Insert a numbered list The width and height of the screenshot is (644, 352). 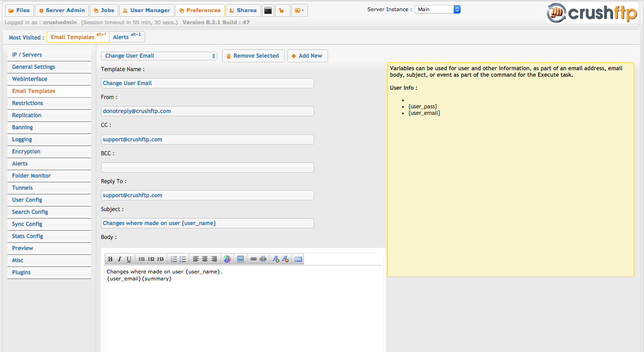(174, 259)
